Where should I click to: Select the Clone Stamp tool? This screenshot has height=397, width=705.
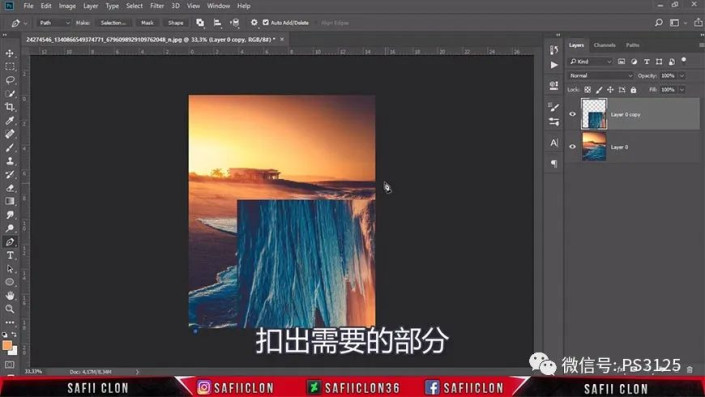coord(9,161)
